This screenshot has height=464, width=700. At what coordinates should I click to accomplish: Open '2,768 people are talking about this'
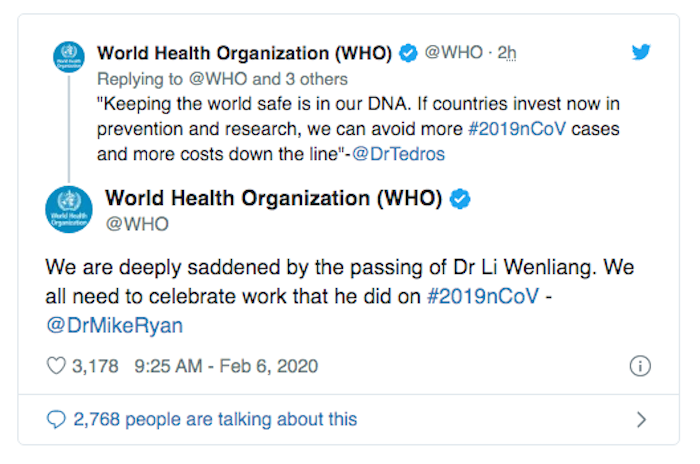(x=215, y=420)
